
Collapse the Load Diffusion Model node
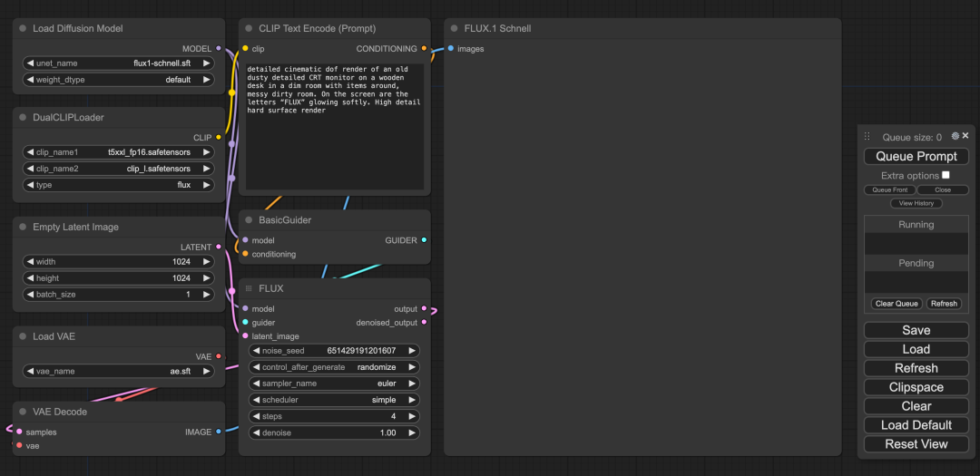pos(22,29)
